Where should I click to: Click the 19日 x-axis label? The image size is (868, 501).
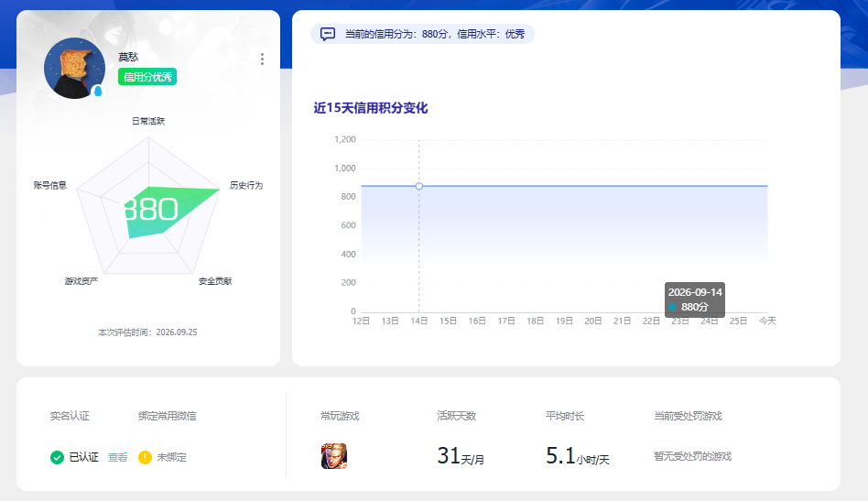pyautogui.click(x=564, y=321)
